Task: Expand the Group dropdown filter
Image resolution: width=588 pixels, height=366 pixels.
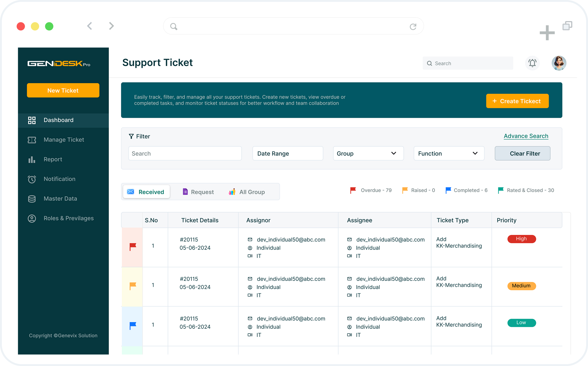Action: click(368, 153)
